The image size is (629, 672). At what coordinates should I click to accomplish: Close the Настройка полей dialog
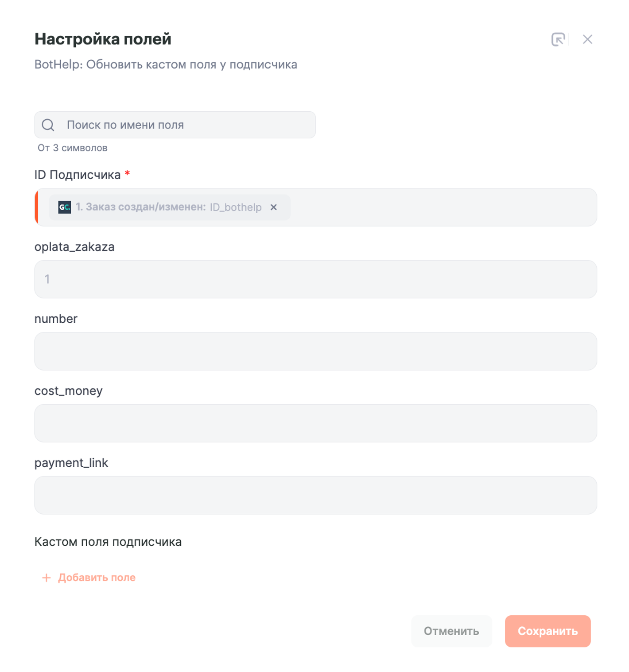pos(587,39)
